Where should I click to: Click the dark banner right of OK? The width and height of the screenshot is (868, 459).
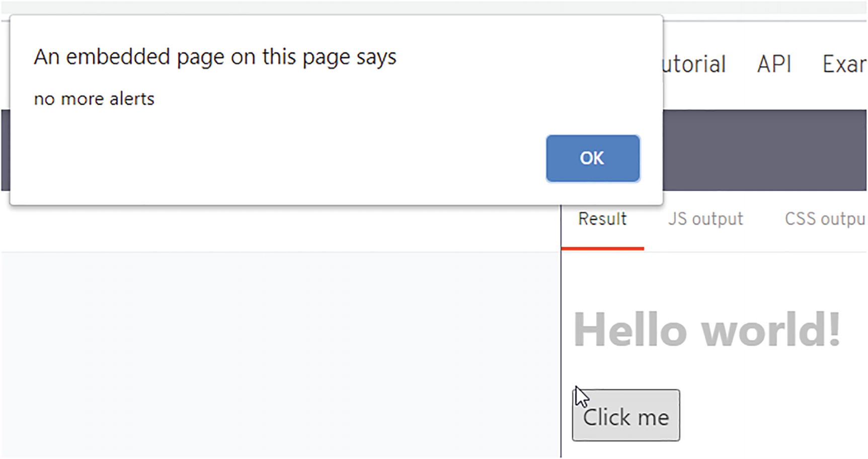[x=765, y=150]
